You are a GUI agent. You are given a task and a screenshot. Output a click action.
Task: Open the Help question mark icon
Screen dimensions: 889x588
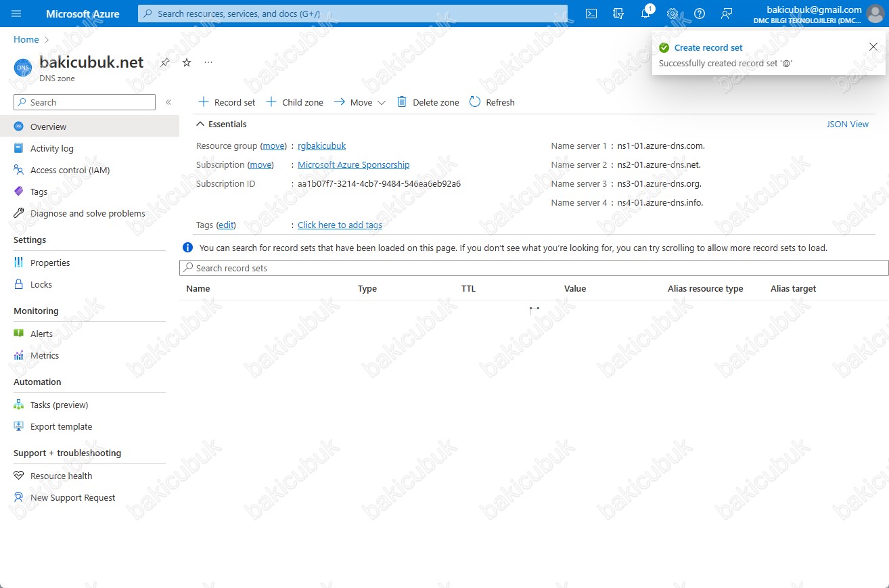click(x=700, y=14)
